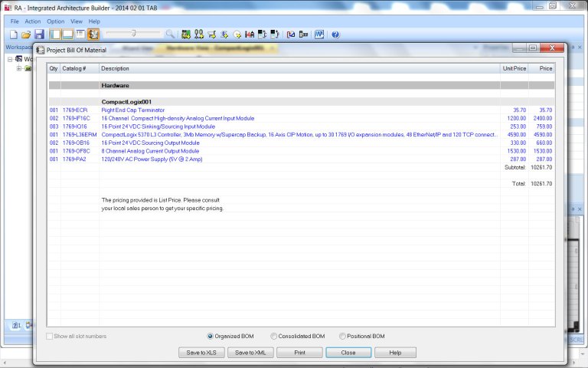Click the shopping cart toolbar icon

tap(212, 34)
